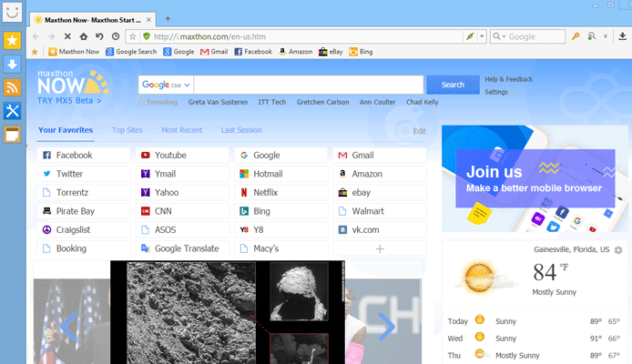This screenshot has height=364, width=632.
Task: Open the Favorites star sidebar icon
Action: click(x=12, y=40)
